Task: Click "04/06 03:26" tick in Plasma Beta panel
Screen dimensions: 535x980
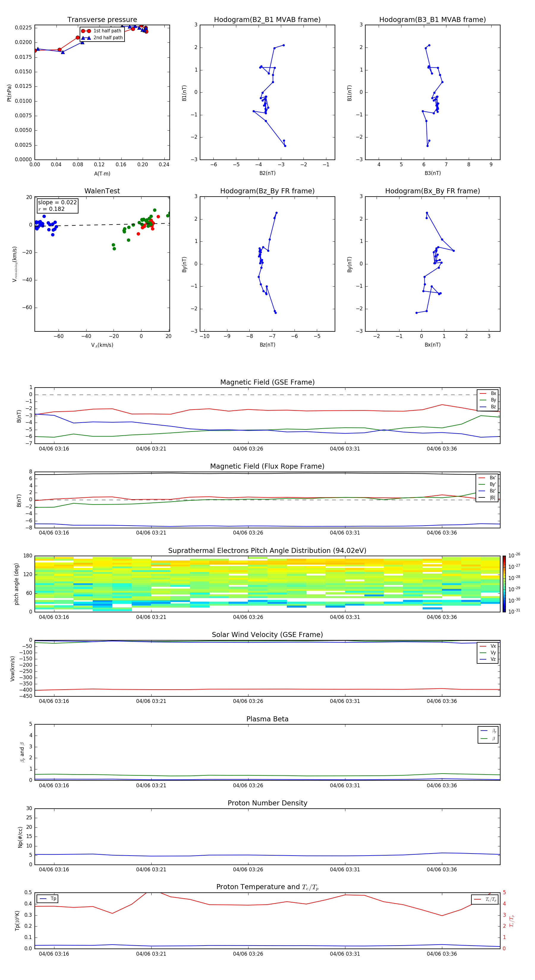Action: (248, 785)
